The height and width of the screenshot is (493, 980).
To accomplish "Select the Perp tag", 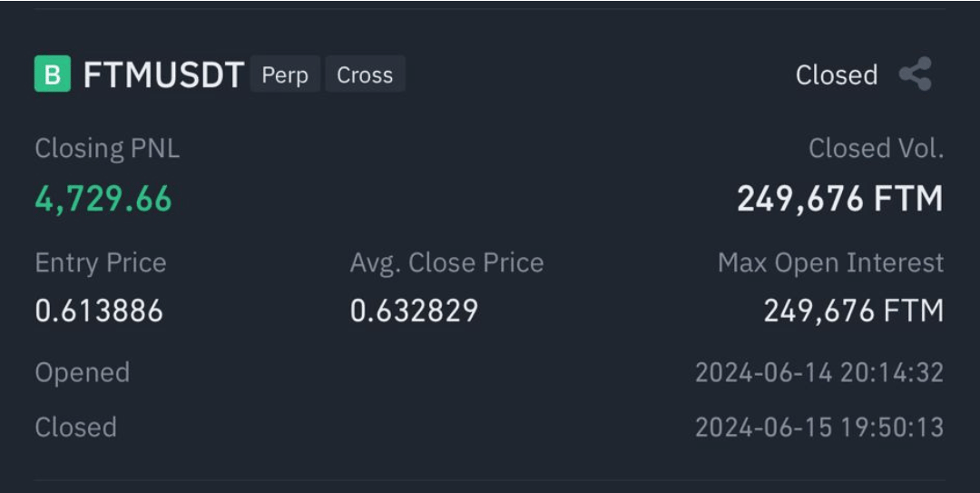I will (x=285, y=74).
